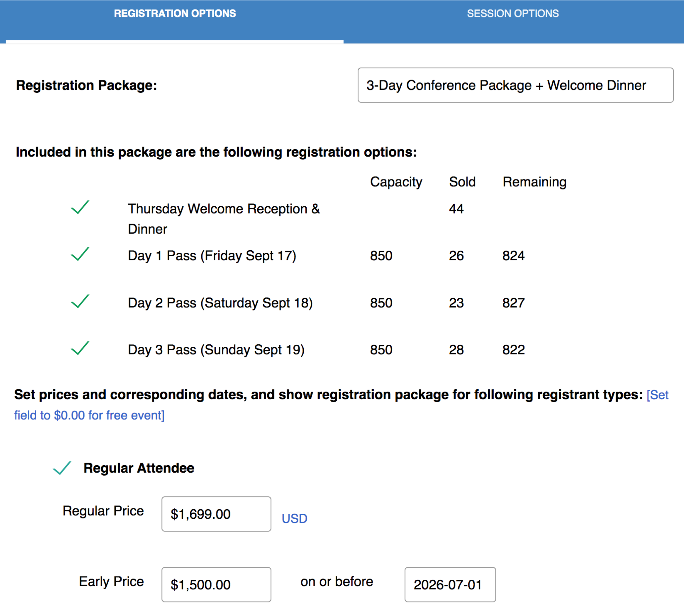
Task: Click Day 1 Pass capacity value 850
Action: tap(381, 256)
